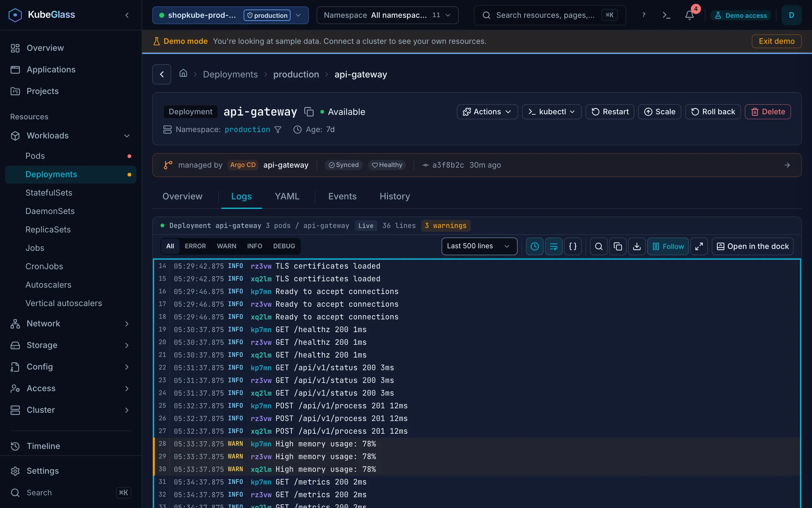Toggle line wrap in log toolbar
812x508 pixels.
553,246
